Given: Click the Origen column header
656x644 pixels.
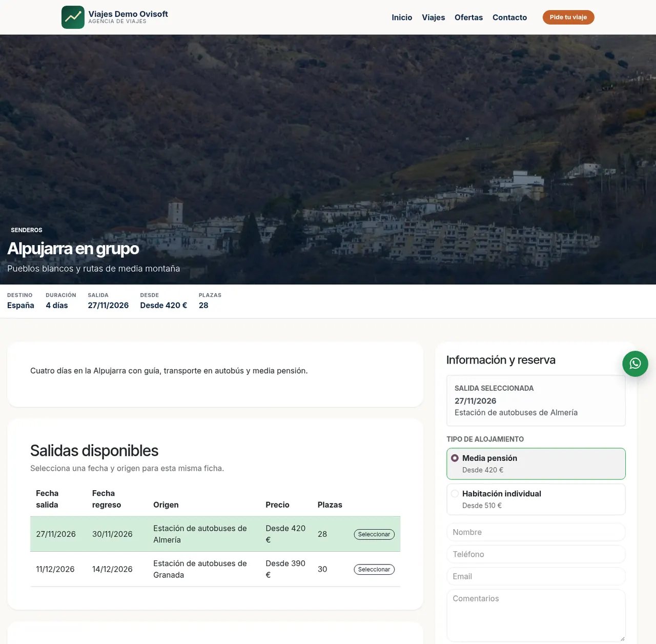Looking at the screenshot, I should (166, 505).
